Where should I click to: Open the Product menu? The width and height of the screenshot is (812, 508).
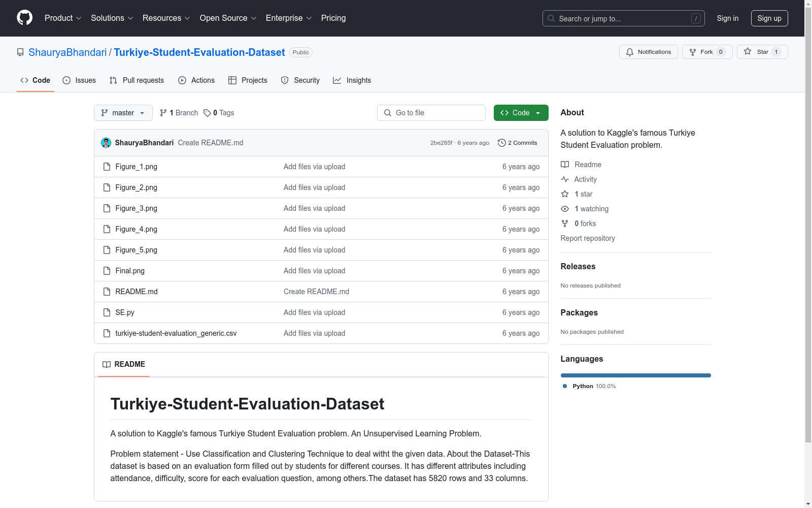click(62, 18)
